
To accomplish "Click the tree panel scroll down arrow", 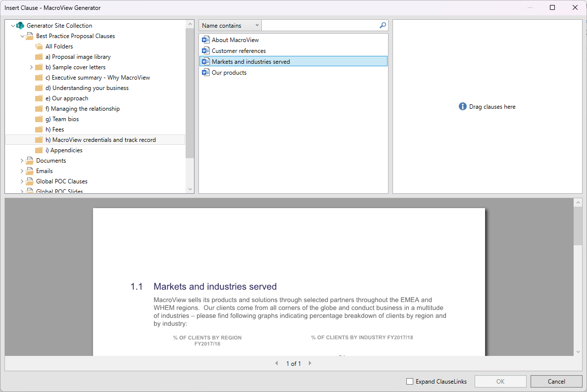I will click(x=190, y=189).
